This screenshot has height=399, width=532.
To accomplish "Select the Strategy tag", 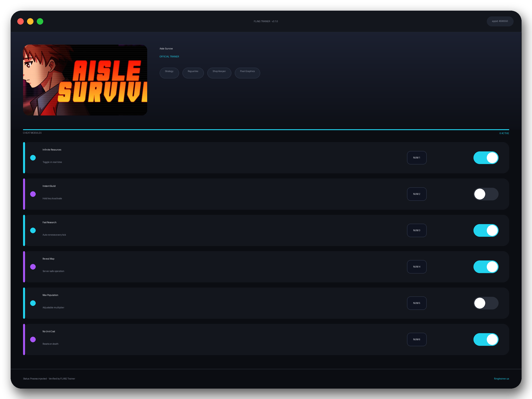I will pyautogui.click(x=169, y=73).
